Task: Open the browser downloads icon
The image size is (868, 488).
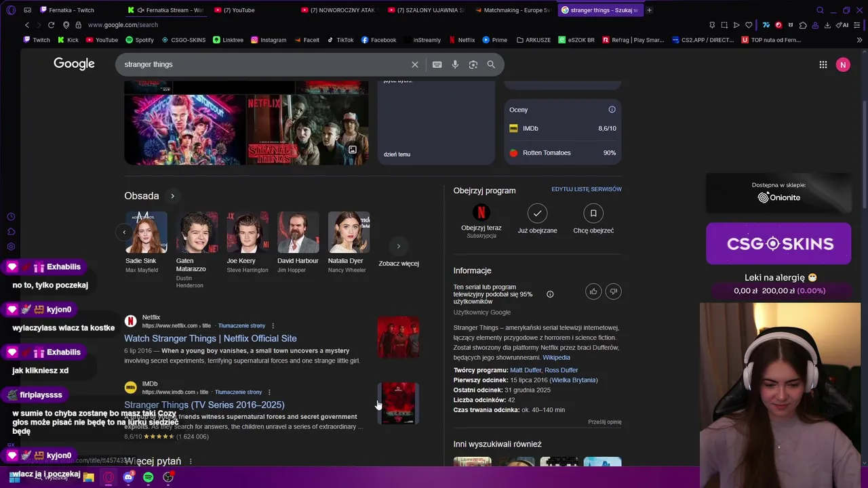Action: click(x=827, y=25)
